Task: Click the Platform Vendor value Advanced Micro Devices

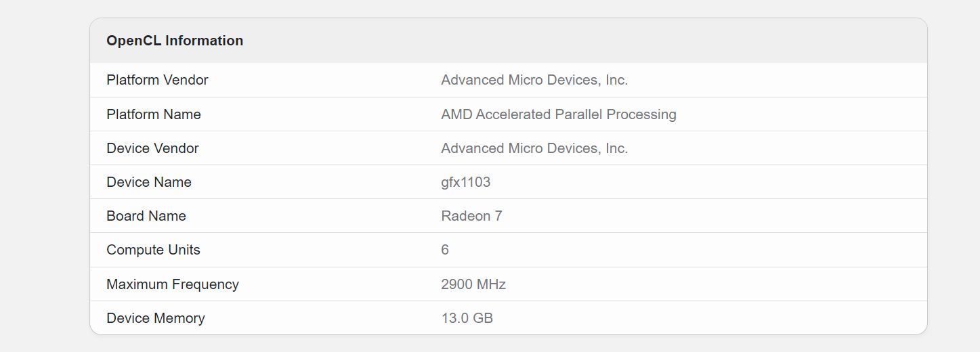Action: [534, 80]
